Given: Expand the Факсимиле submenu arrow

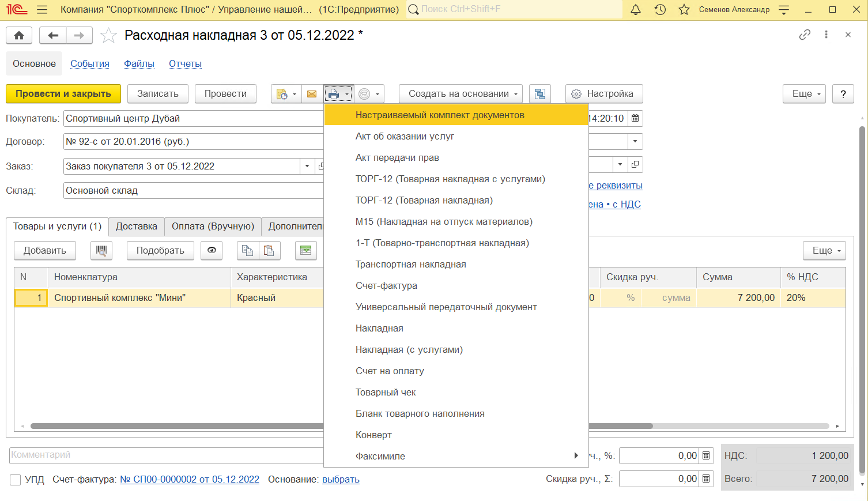Looking at the screenshot, I should [576, 456].
